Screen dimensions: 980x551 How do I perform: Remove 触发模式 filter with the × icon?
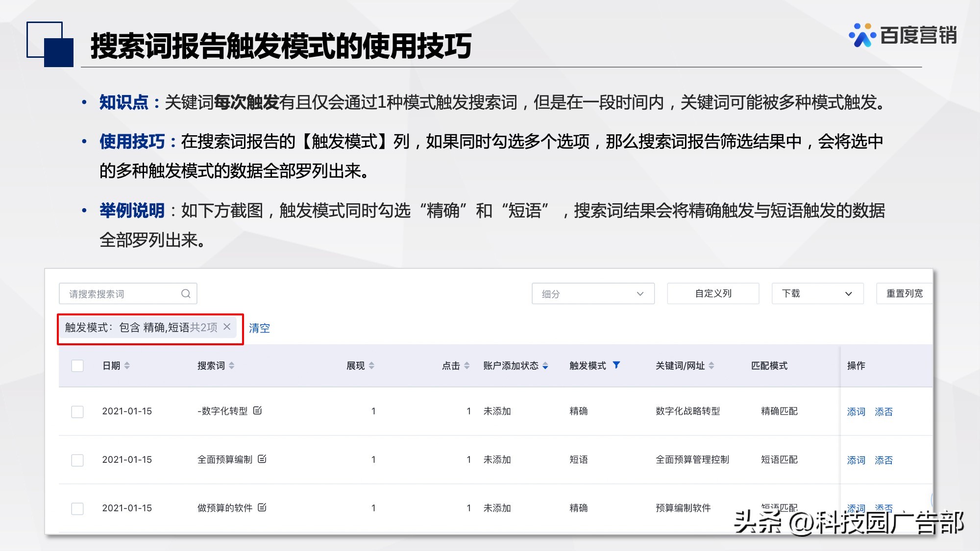226,328
